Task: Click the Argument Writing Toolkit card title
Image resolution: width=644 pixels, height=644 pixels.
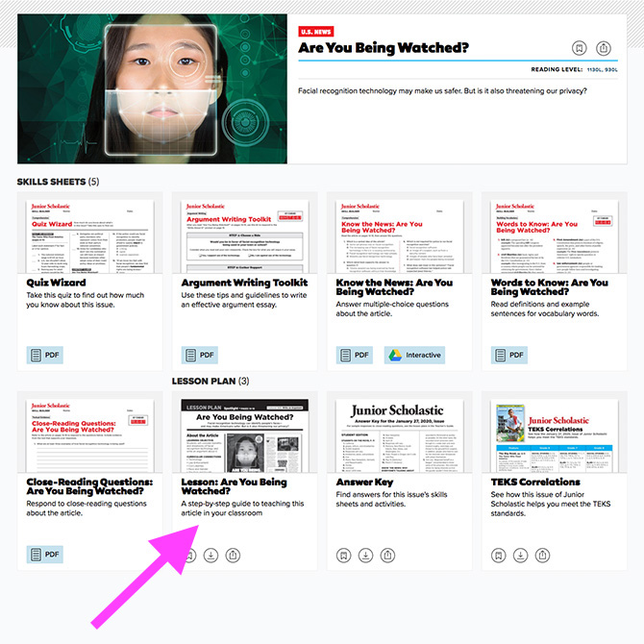Action: pos(244,283)
